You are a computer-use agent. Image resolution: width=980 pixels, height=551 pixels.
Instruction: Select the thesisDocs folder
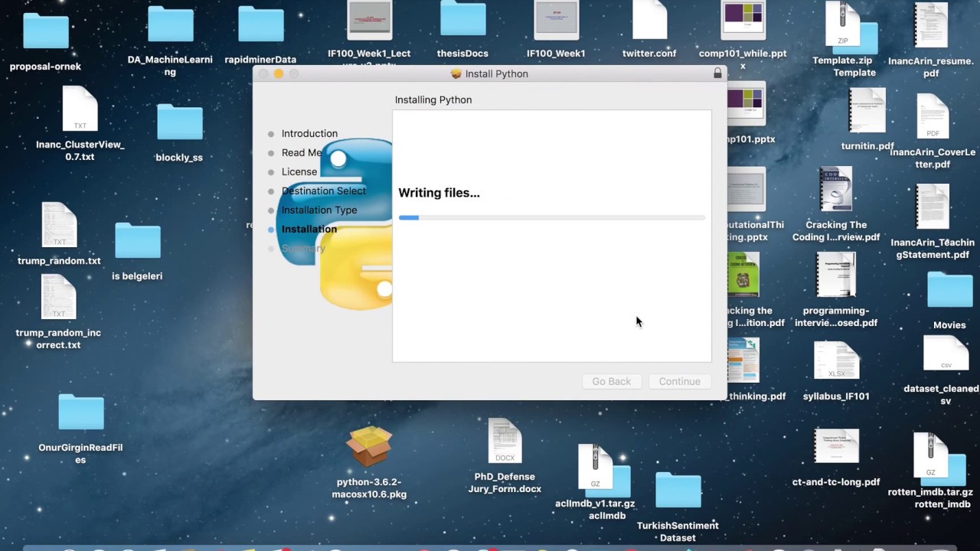pos(462,18)
